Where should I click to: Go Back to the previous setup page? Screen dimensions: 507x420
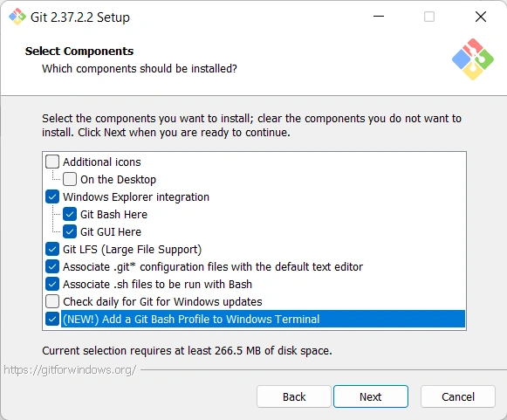(294, 396)
